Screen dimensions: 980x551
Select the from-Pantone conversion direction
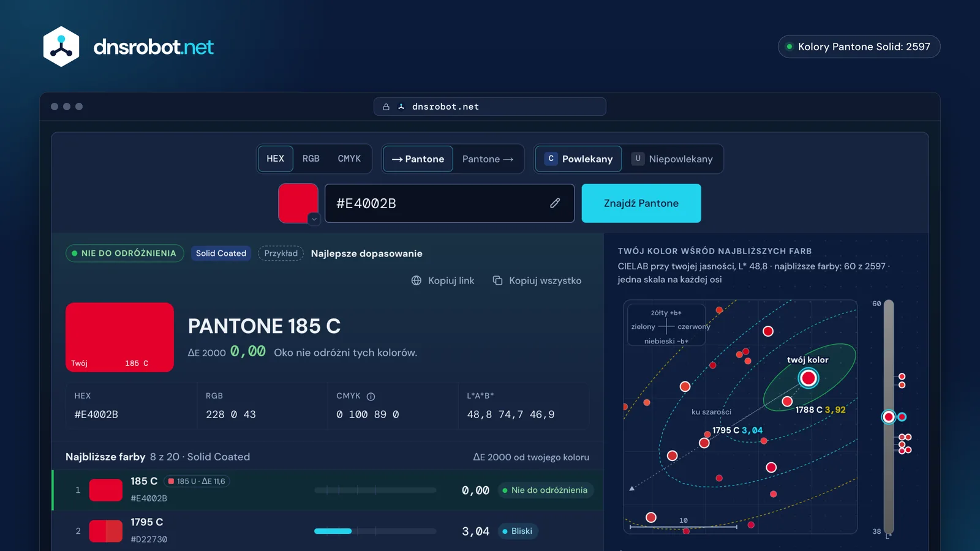click(x=488, y=159)
